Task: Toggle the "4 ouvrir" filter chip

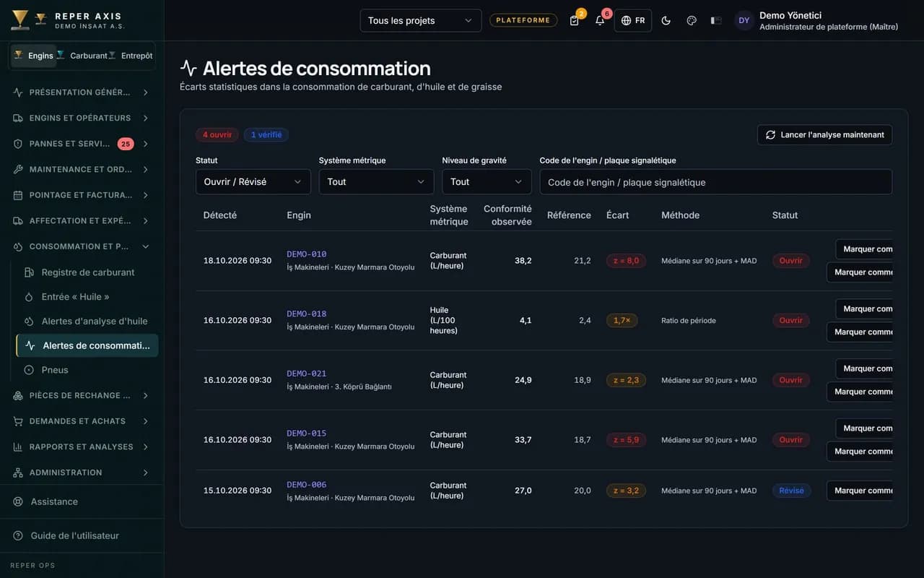Action: (x=217, y=134)
